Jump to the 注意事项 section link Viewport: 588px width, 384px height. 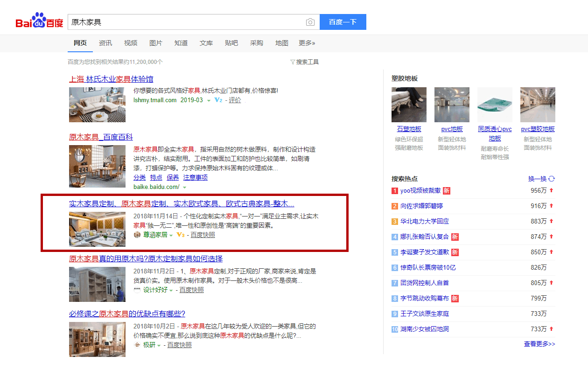pyautogui.click(x=196, y=177)
